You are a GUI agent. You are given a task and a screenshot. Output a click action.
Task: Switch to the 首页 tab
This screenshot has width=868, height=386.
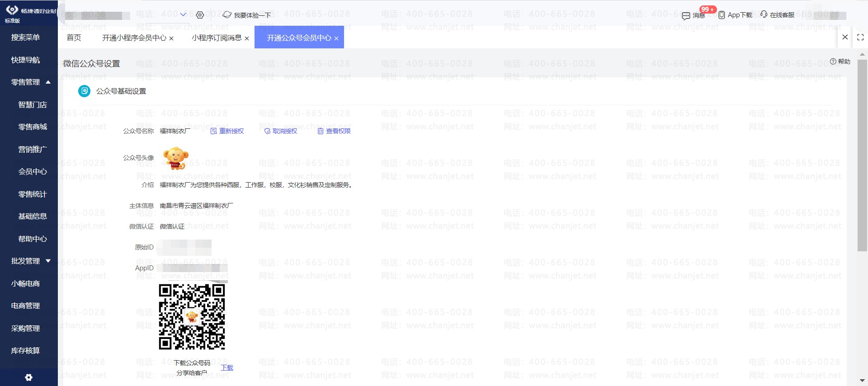pos(74,38)
